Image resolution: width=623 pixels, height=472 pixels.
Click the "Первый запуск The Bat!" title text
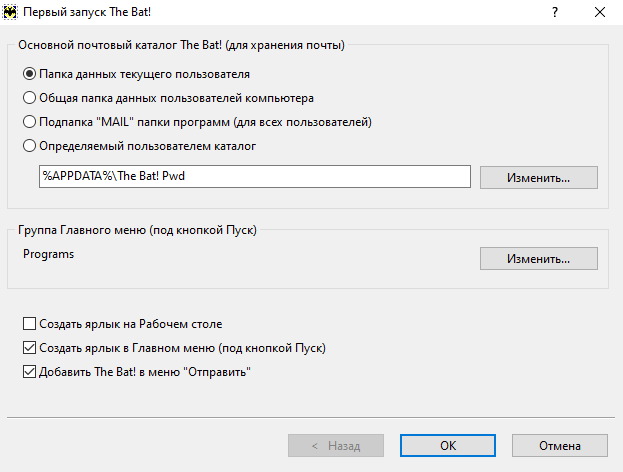(x=87, y=12)
